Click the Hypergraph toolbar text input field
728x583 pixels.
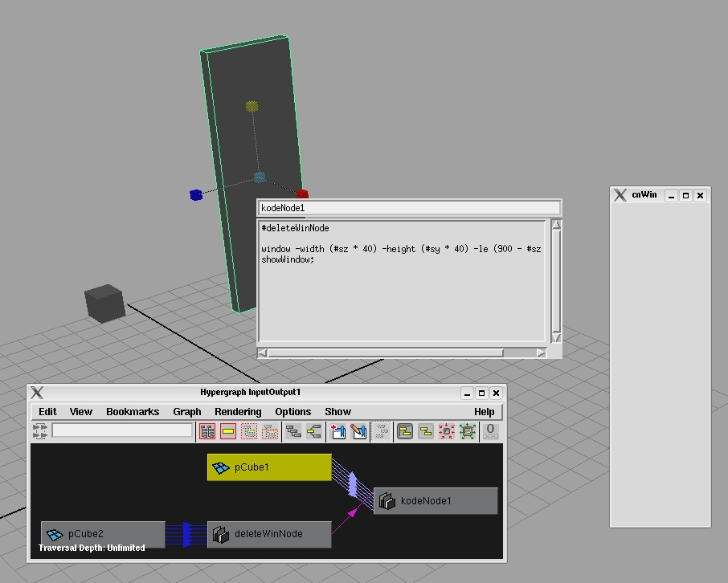(x=122, y=430)
